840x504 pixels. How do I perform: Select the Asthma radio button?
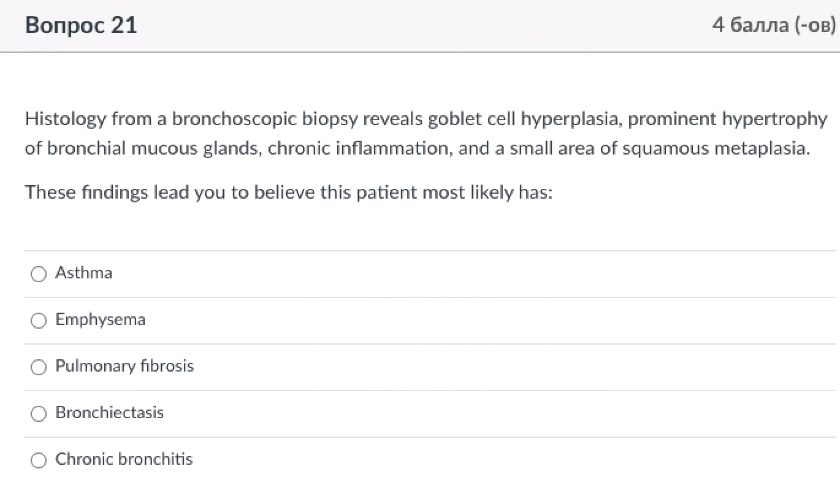[39, 273]
